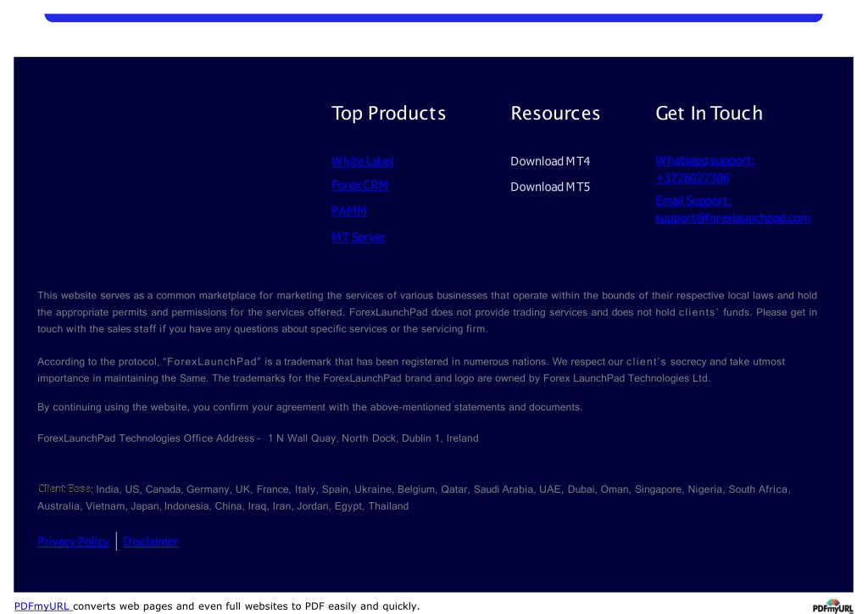Click Download MT4 under Resources
868x614 pixels.
pos(550,161)
